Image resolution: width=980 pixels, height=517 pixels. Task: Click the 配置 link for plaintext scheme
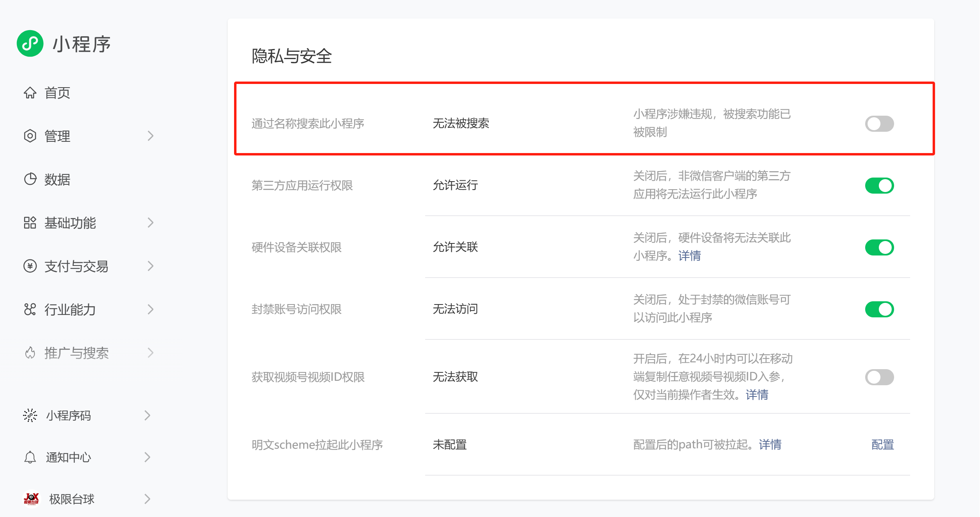tap(882, 445)
